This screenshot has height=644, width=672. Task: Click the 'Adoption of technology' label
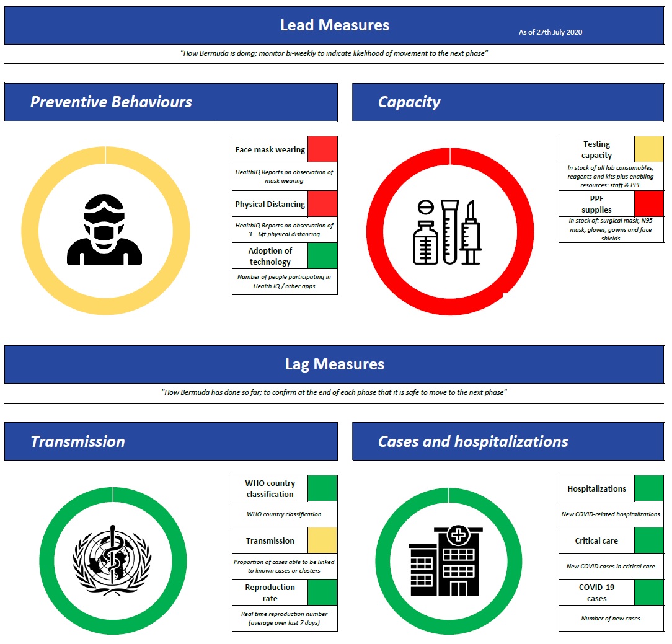tap(270, 256)
